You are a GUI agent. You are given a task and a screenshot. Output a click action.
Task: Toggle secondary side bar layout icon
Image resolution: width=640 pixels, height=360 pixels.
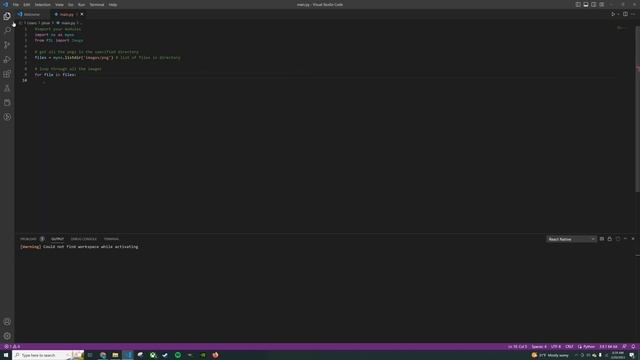tap(593, 4)
